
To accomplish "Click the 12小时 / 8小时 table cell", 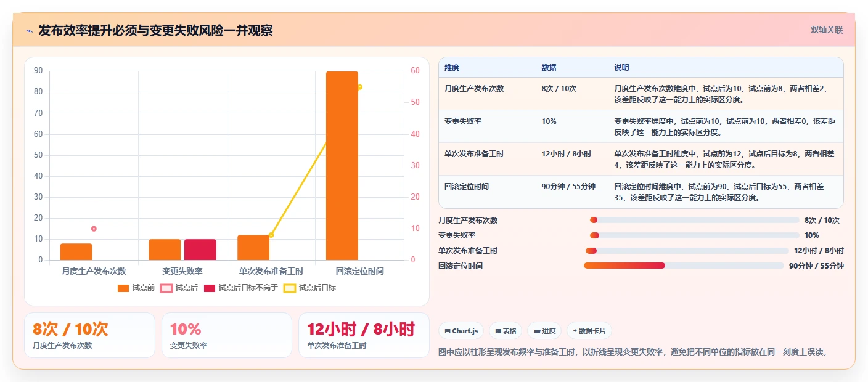I will [x=567, y=154].
